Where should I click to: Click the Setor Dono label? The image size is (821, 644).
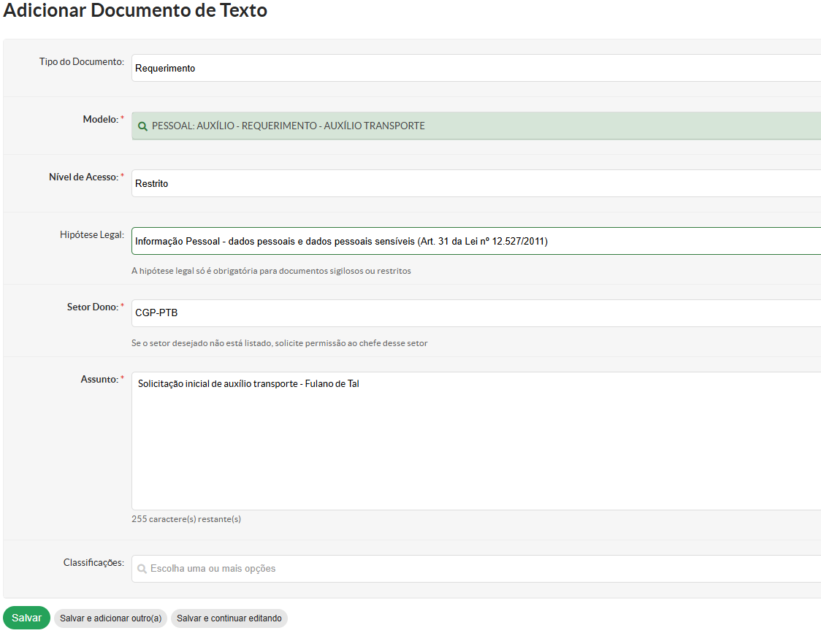coord(92,307)
